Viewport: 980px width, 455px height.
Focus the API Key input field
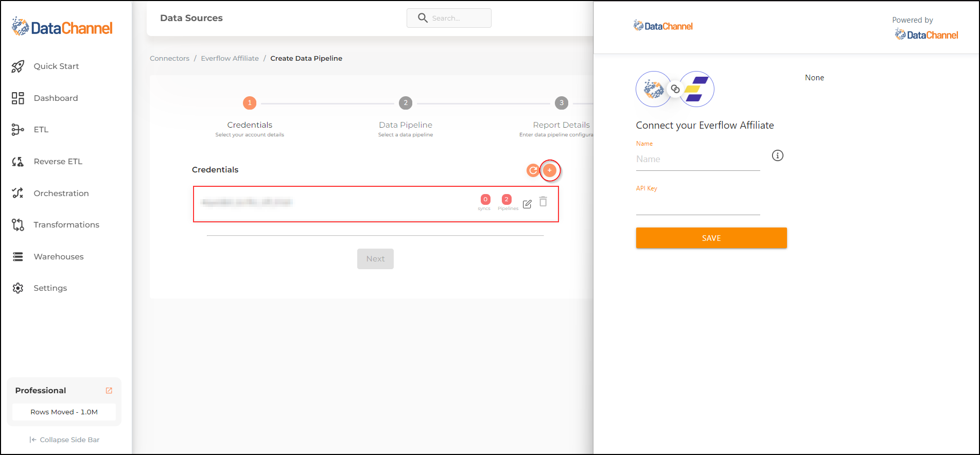698,204
